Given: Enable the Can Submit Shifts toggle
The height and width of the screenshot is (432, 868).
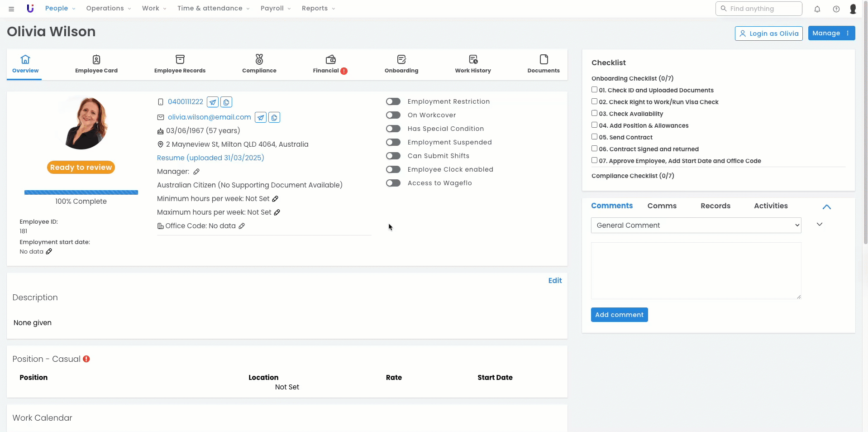Looking at the screenshot, I should [393, 156].
